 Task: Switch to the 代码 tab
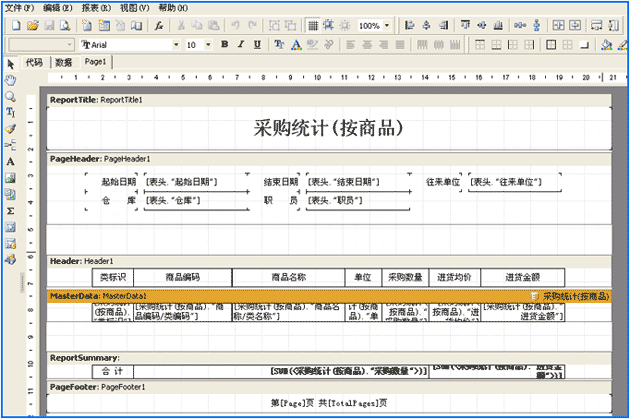point(35,62)
